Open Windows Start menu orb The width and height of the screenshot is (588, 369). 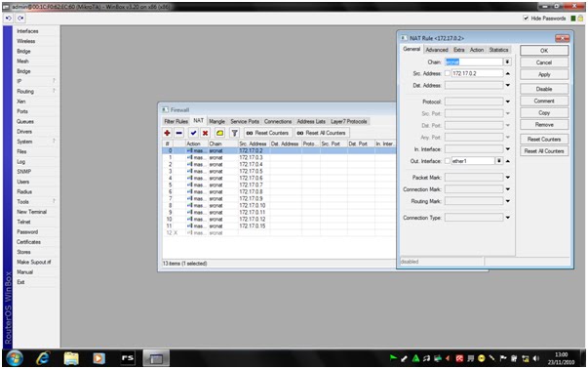(x=15, y=358)
